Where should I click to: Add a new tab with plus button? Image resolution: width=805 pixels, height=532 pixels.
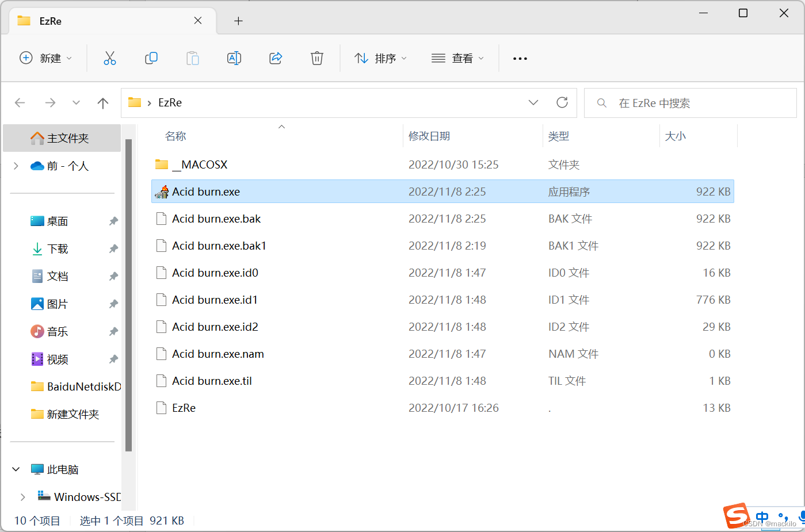(x=238, y=21)
